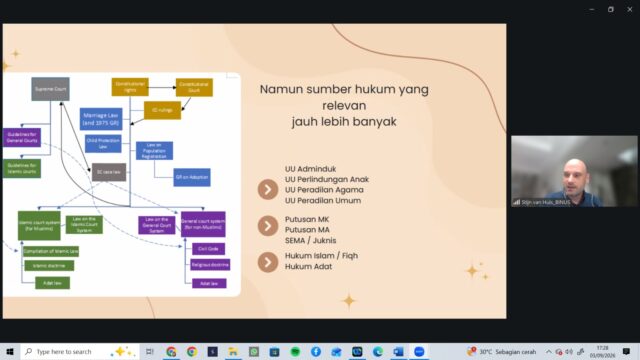This screenshot has height=360, width=640.
Task: Open the Facebook taskbar icon
Action: click(x=316, y=351)
